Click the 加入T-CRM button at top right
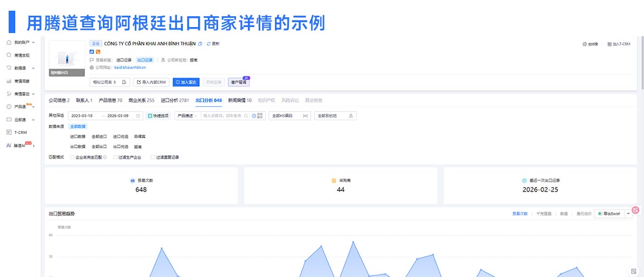 click(x=619, y=44)
